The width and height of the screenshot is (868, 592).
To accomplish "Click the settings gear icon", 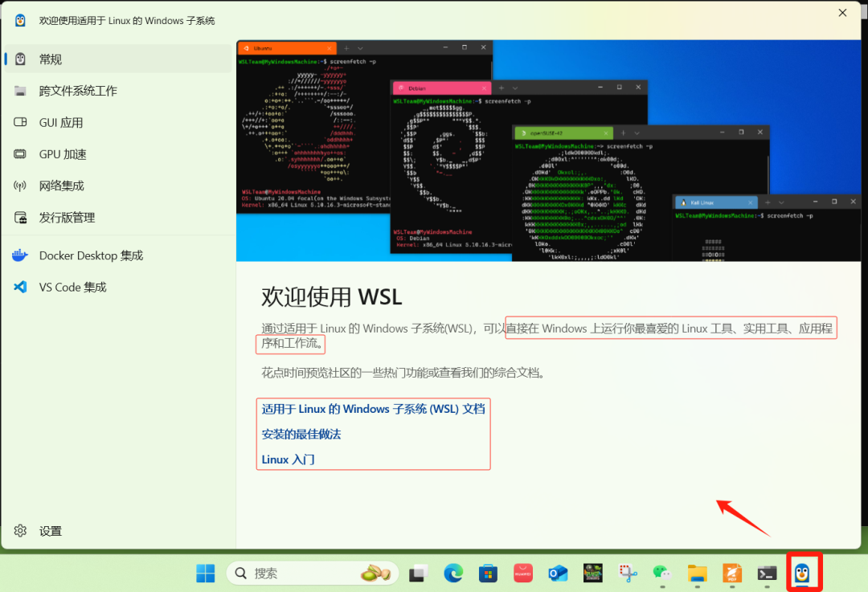I will [x=20, y=531].
